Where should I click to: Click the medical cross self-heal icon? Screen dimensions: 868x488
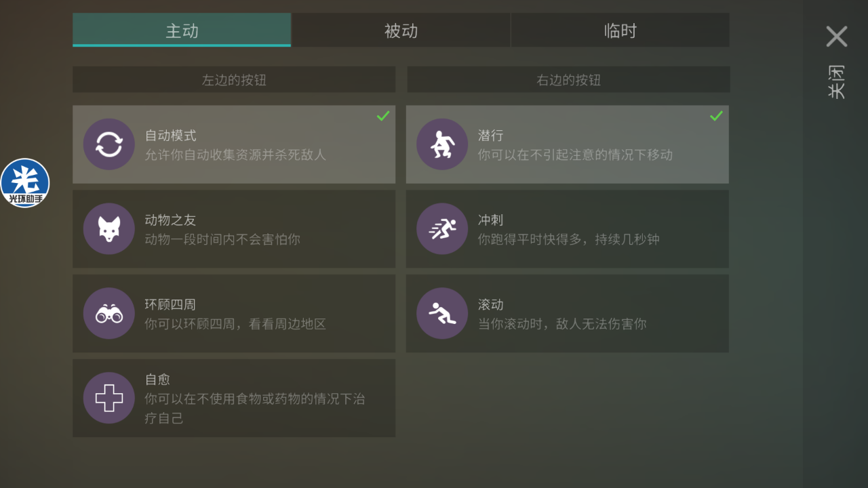point(109,398)
